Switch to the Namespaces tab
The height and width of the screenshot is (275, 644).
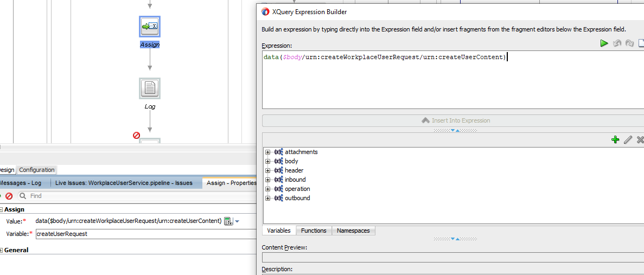[x=353, y=231]
